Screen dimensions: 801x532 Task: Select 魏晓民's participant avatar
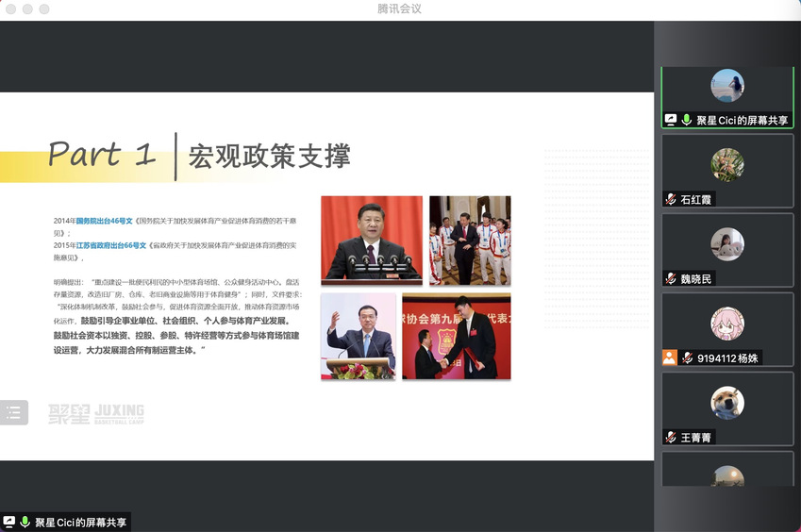pos(727,244)
